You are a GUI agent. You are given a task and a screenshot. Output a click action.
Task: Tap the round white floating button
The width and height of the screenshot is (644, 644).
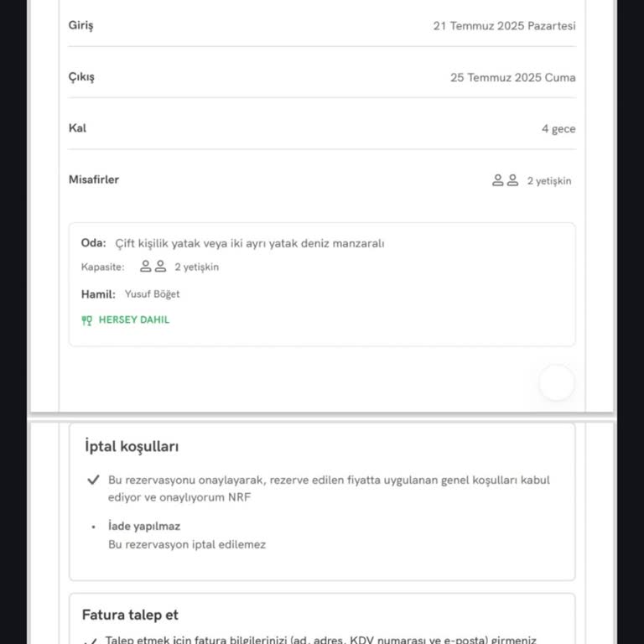tap(557, 383)
